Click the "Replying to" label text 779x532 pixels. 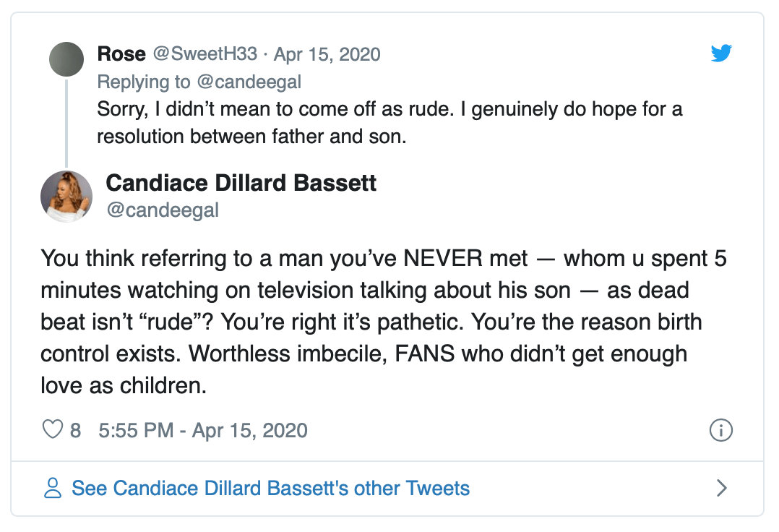point(144,82)
